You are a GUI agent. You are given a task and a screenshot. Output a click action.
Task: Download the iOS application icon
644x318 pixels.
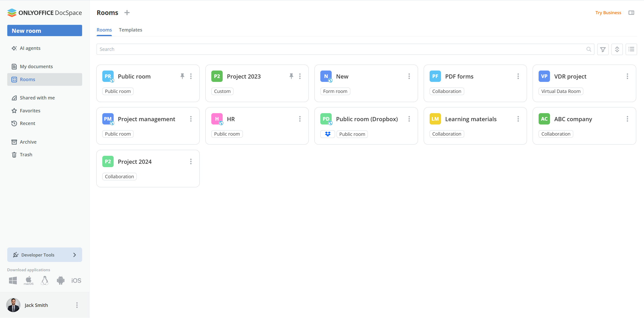tap(76, 281)
